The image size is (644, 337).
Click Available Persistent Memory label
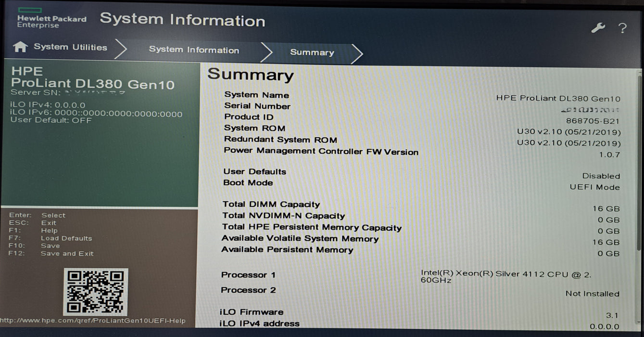(x=287, y=249)
